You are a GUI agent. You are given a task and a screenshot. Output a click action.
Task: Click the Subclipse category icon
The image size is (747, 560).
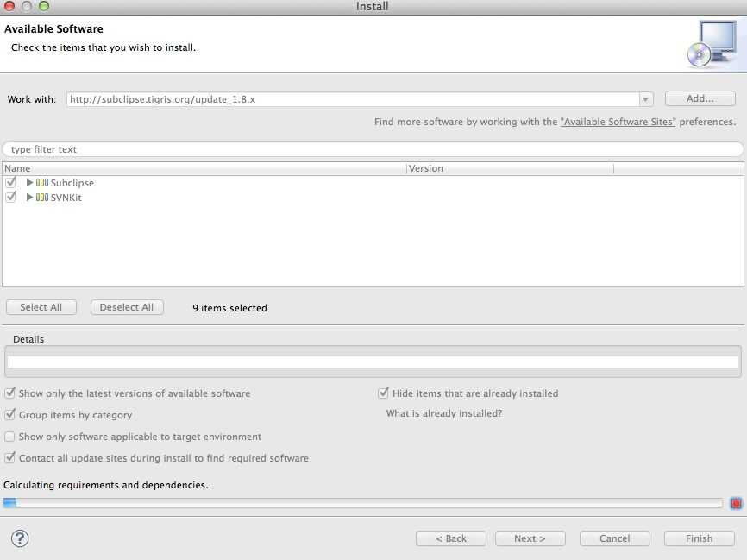(x=42, y=183)
